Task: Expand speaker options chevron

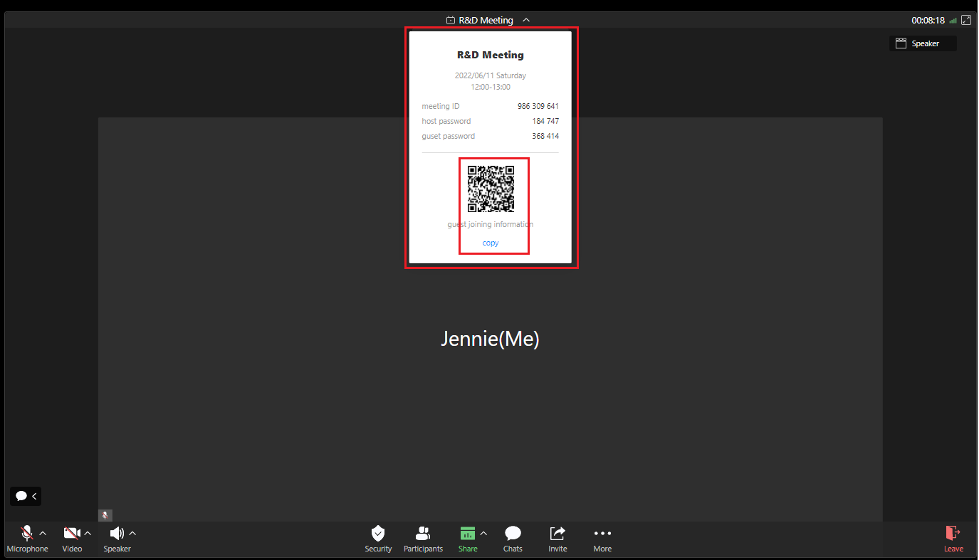Action: 132,533
